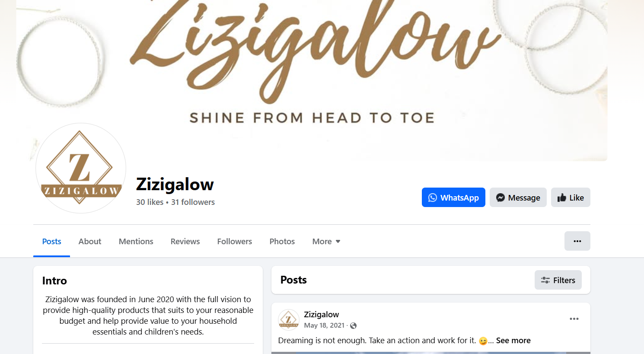This screenshot has height=354, width=644.
Task: View the Followers tab
Action: 235,241
